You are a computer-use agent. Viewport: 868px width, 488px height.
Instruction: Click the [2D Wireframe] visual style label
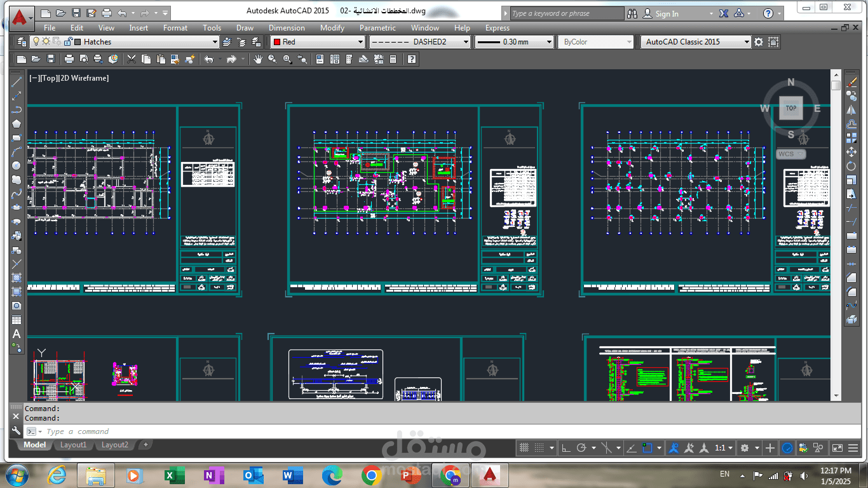pos(84,78)
